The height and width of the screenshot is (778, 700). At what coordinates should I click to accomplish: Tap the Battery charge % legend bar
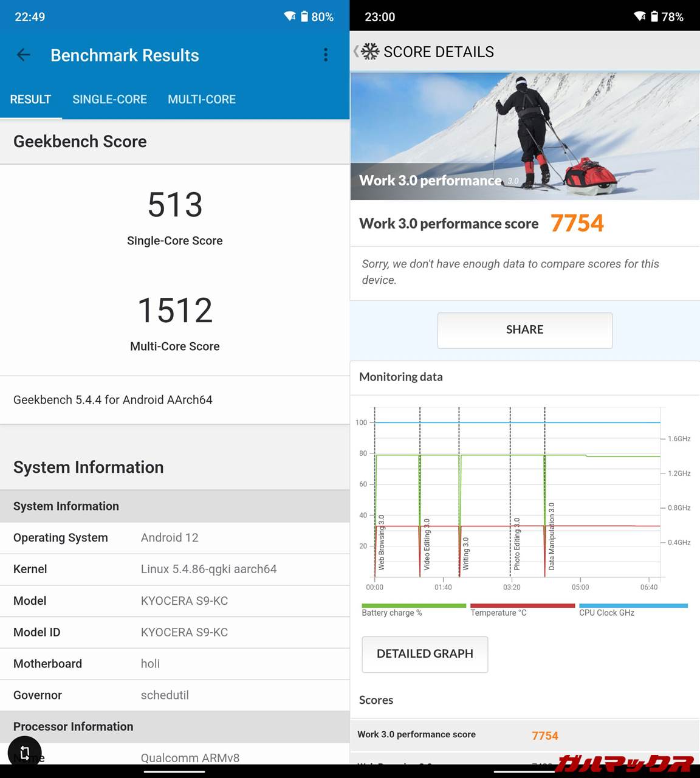pyautogui.click(x=413, y=606)
